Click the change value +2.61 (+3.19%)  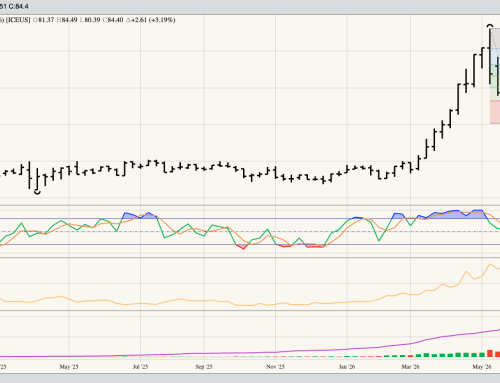pos(153,20)
